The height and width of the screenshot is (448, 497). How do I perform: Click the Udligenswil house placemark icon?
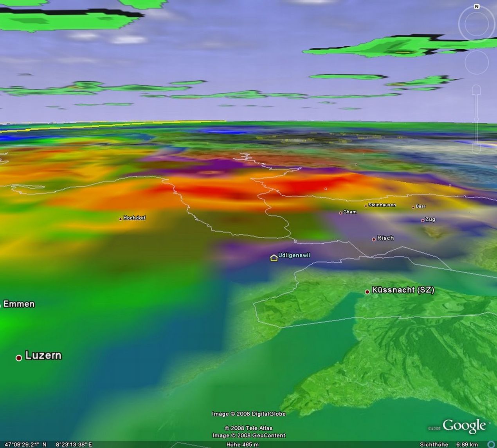[x=274, y=257]
